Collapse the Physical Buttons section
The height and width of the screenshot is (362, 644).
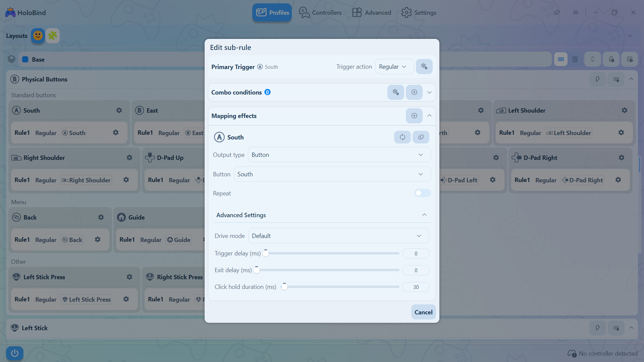coord(631,79)
